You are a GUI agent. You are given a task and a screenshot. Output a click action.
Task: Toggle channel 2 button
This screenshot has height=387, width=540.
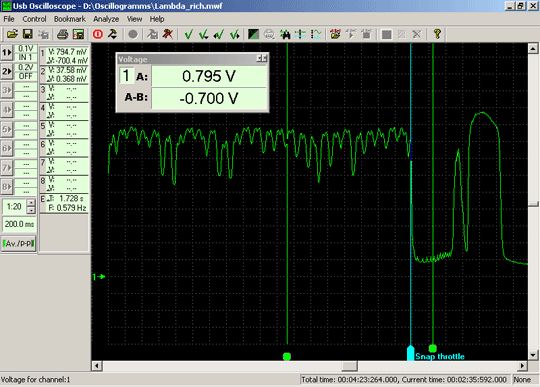coord(7,71)
